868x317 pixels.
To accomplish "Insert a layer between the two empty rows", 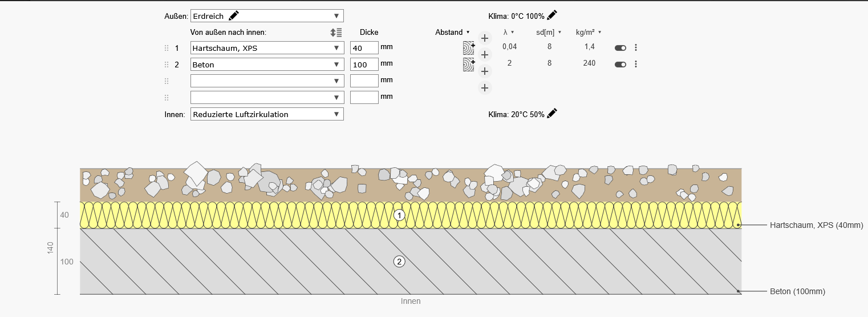I will [484, 88].
